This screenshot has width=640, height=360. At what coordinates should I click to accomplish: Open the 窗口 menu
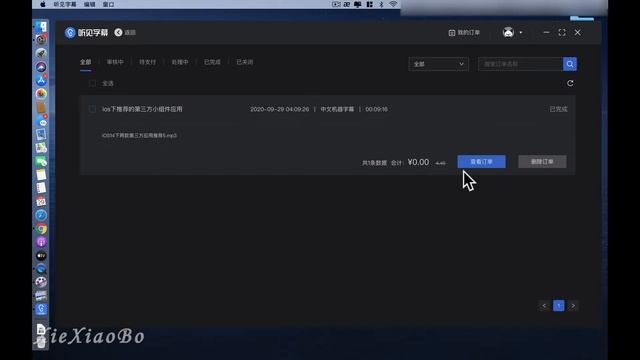point(108,4)
